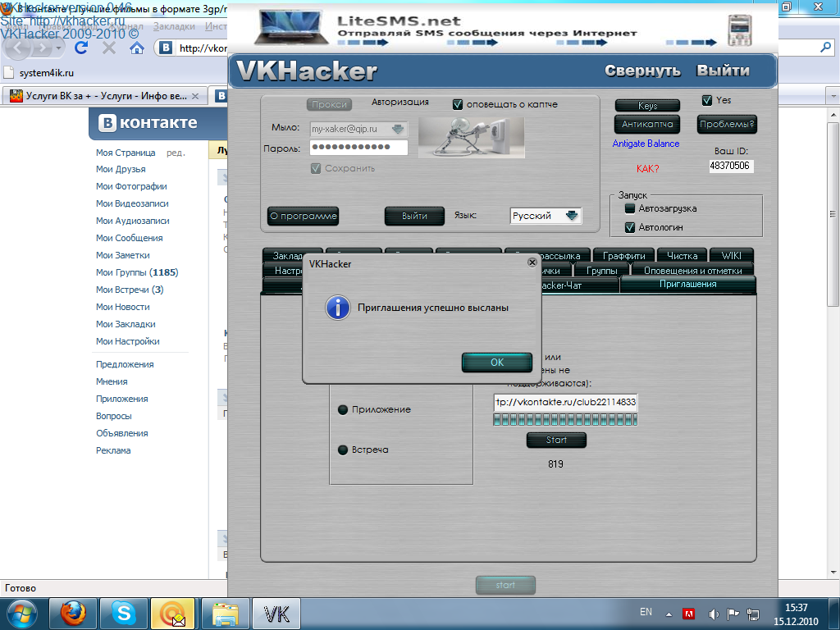Open Мои Группы (1185) link
The image size is (840, 630).
click(x=137, y=272)
